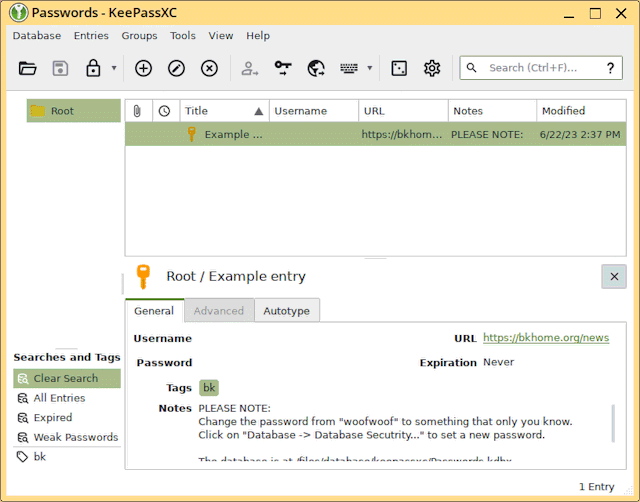This screenshot has height=502, width=640.
Task: Click the 1 Entry status bar text
Action: pos(596,486)
